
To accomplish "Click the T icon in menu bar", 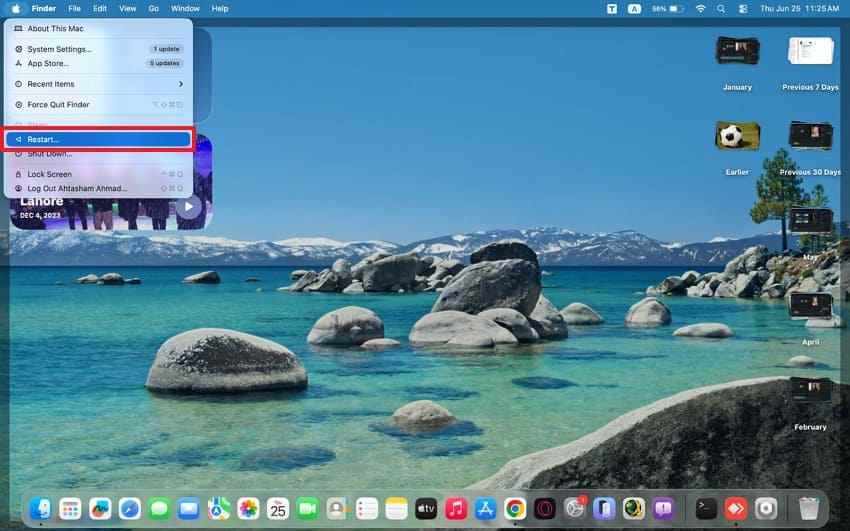I will pos(611,9).
